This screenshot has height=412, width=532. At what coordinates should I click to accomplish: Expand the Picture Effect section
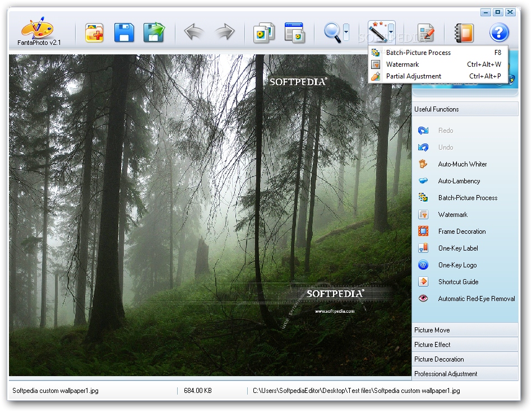tap(465, 345)
